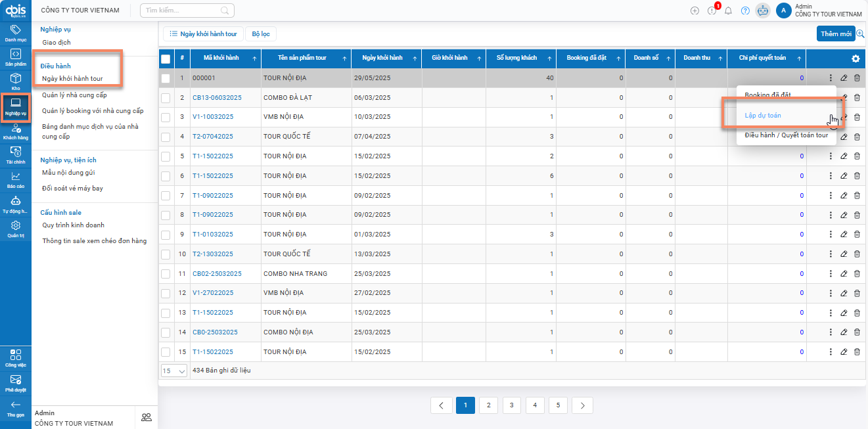Sort by Booking đã đặt column arrow

(619, 58)
